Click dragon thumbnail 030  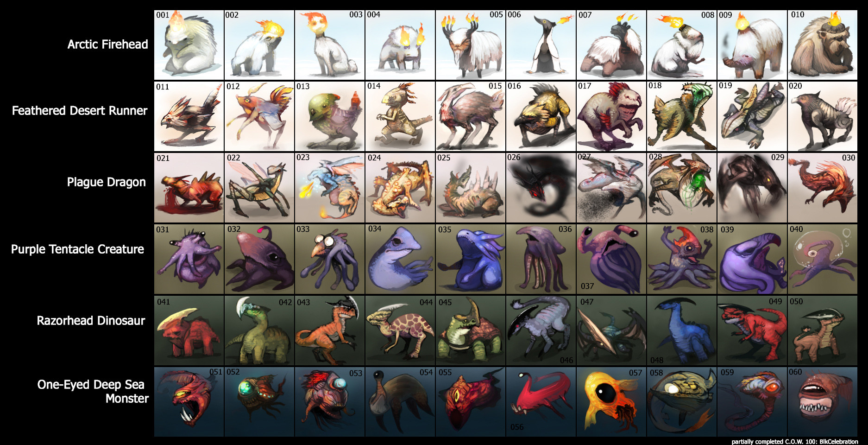pos(823,188)
